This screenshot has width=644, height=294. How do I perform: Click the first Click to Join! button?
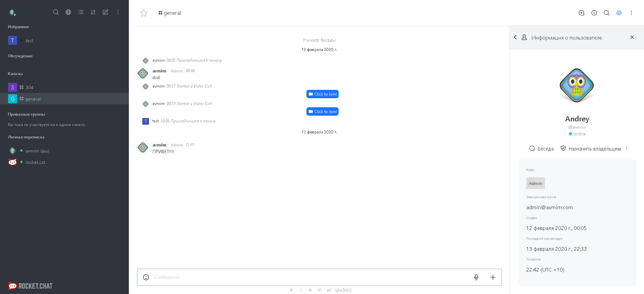(323, 94)
